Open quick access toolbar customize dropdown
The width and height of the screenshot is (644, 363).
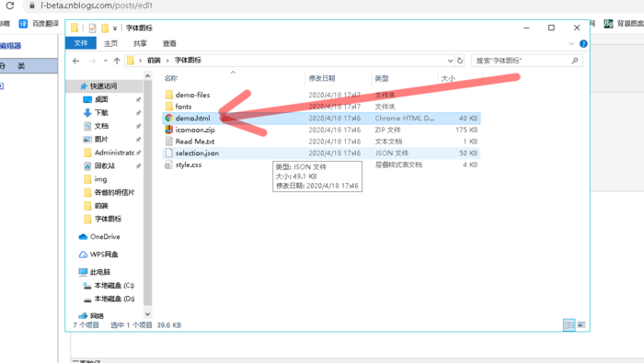[x=115, y=28]
